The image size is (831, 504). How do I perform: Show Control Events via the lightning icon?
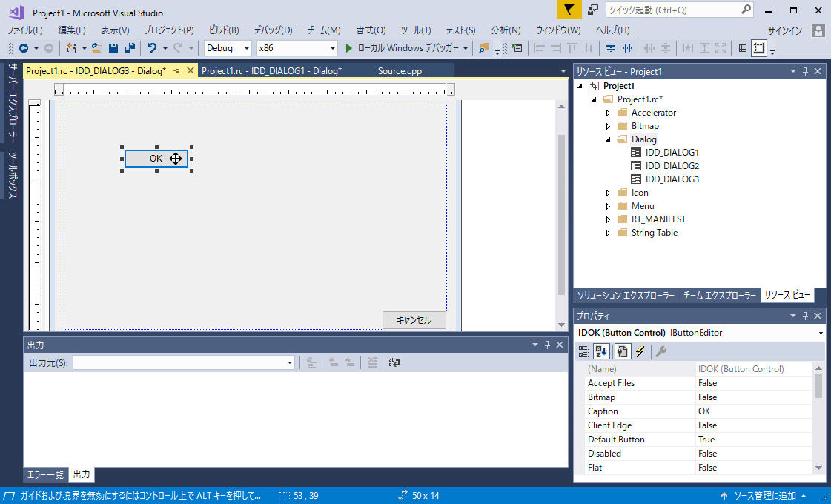pos(640,351)
